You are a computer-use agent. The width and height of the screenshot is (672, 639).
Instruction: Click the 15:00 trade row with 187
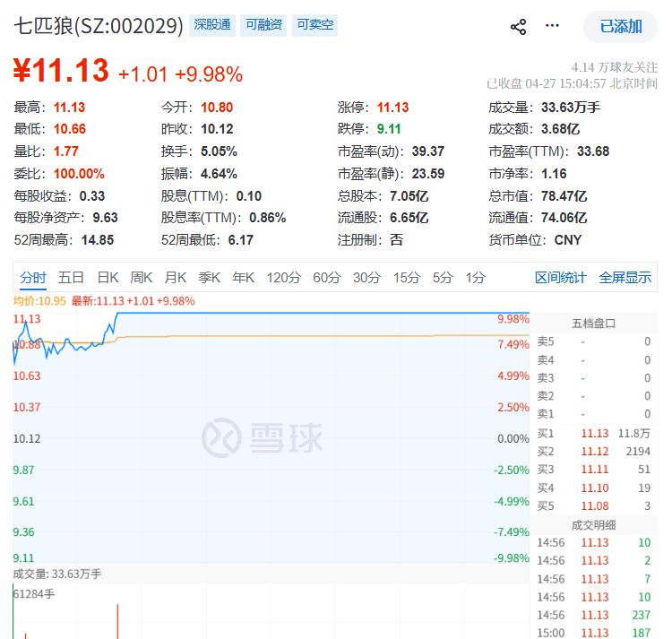pyautogui.click(x=593, y=633)
